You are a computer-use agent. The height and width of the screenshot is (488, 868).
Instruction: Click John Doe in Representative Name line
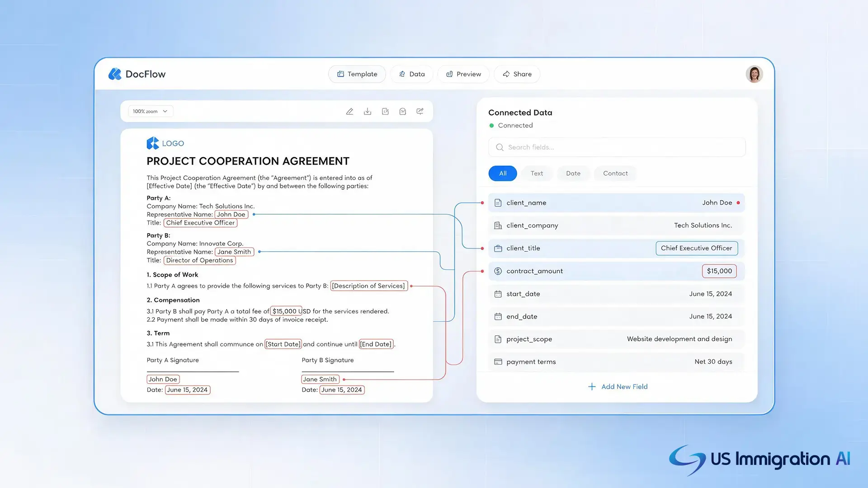(x=231, y=215)
